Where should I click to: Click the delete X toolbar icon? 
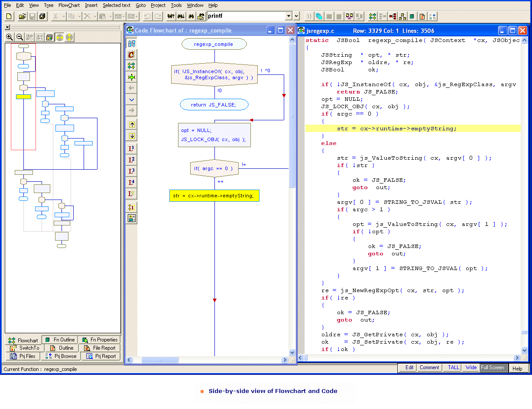(x=87, y=16)
